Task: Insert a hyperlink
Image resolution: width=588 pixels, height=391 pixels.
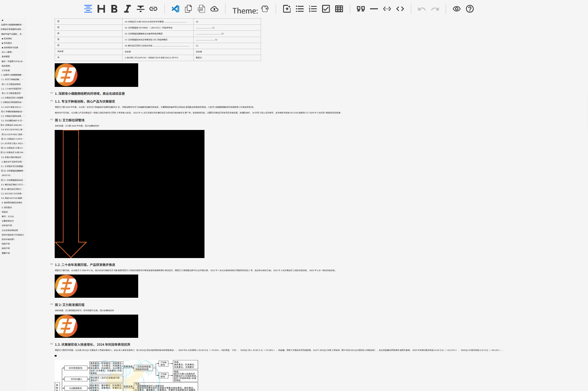Action: [x=154, y=9]
